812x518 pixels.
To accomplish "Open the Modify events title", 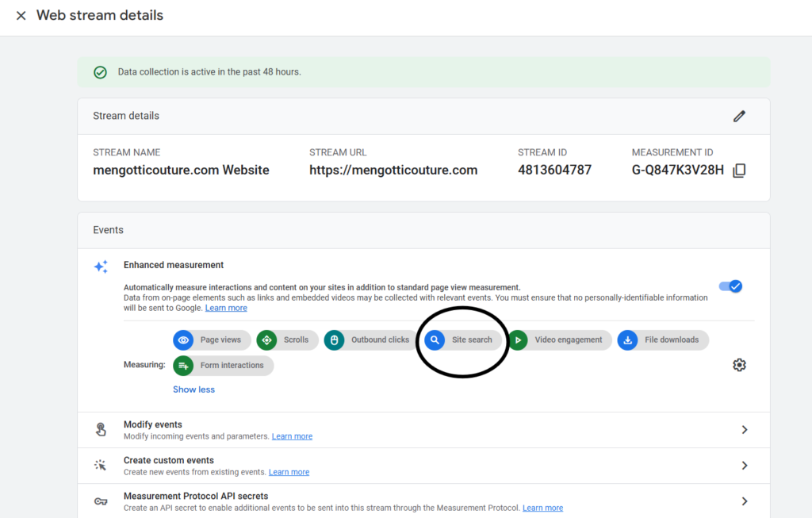I will [x=153, y=424].
